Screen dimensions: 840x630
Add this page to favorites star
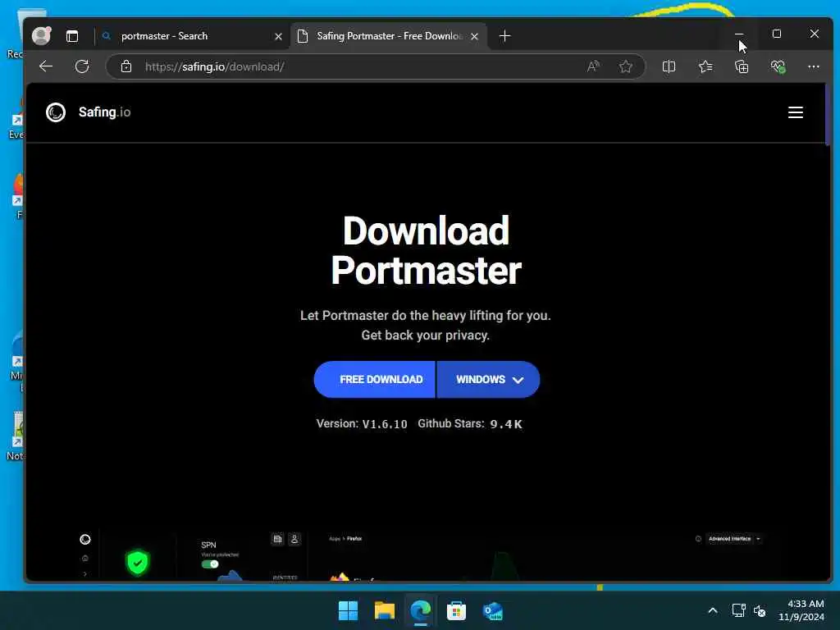coord(625,66)
